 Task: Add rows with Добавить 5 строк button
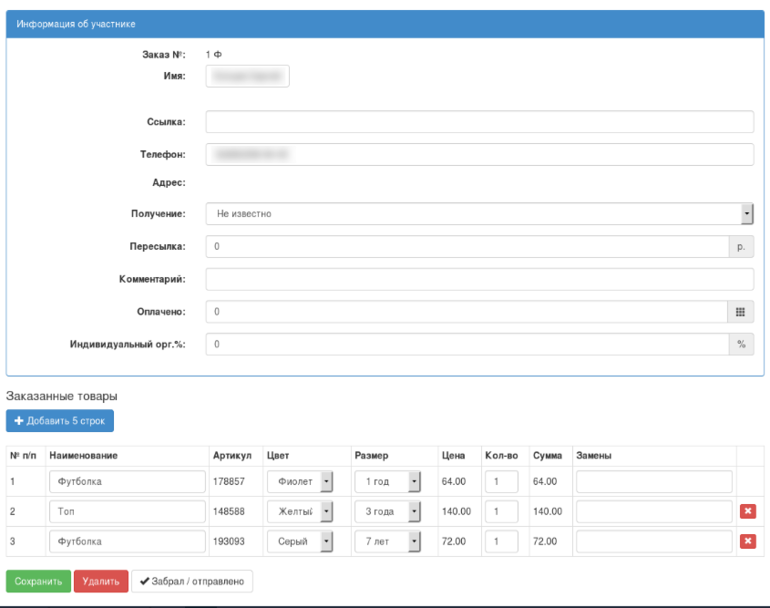tap(60, 421)
